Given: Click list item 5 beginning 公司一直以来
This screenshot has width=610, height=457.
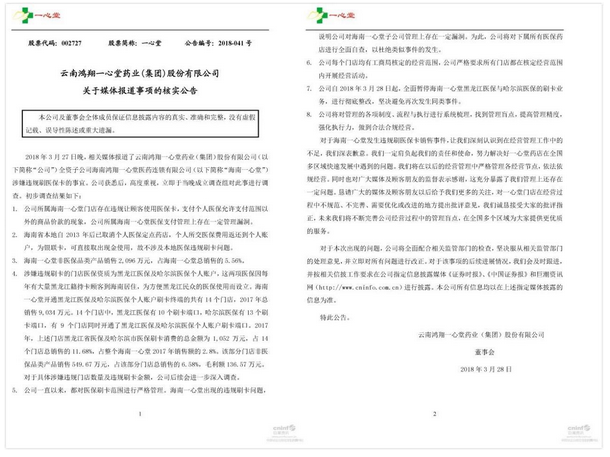Looking at the screenshot, I should 139,390.
